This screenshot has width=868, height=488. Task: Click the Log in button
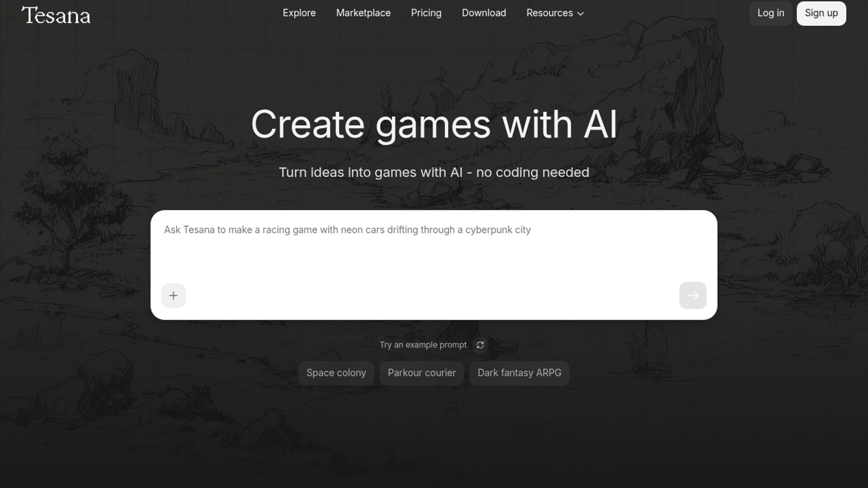(770, 13)
